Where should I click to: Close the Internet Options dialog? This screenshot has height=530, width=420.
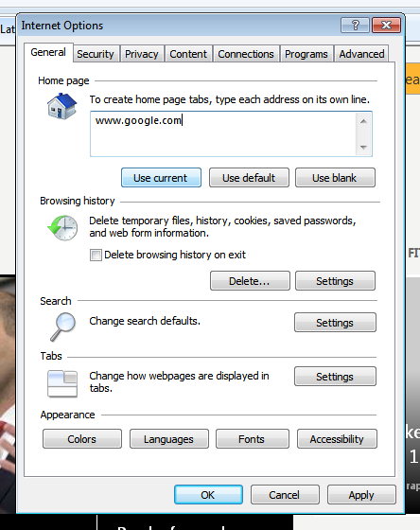(x=386, y=26)
